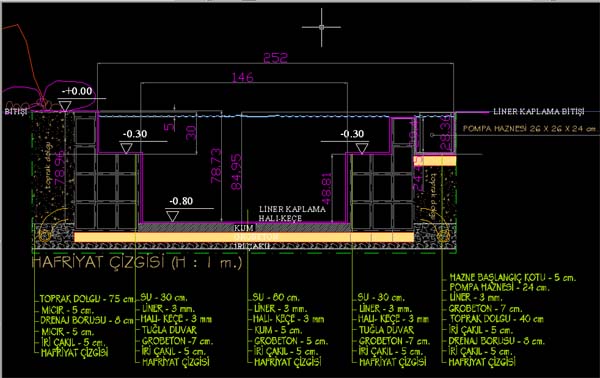Select the 252 overall width dimension text
Viewport: 600px width, 378px height.
[x=275, y=58]
